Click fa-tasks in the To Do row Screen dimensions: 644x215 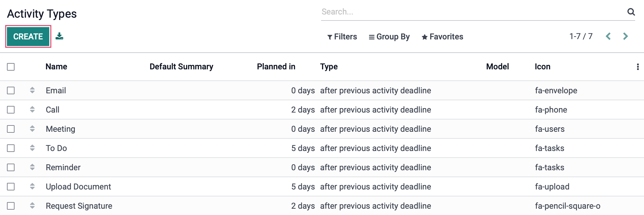pos(550,148)
